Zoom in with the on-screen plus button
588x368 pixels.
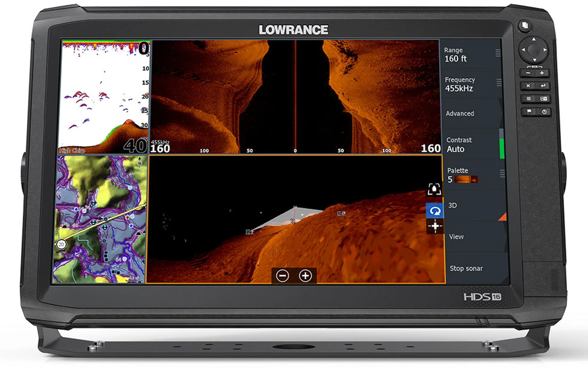click(x=305, y=275)
